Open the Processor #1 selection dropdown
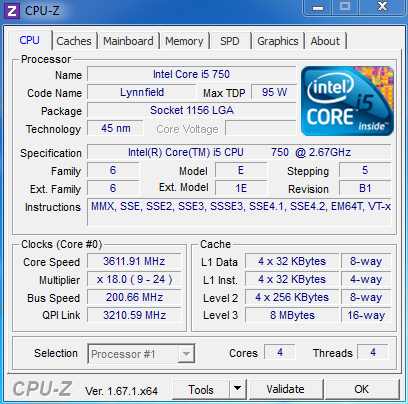 (141, 354)
